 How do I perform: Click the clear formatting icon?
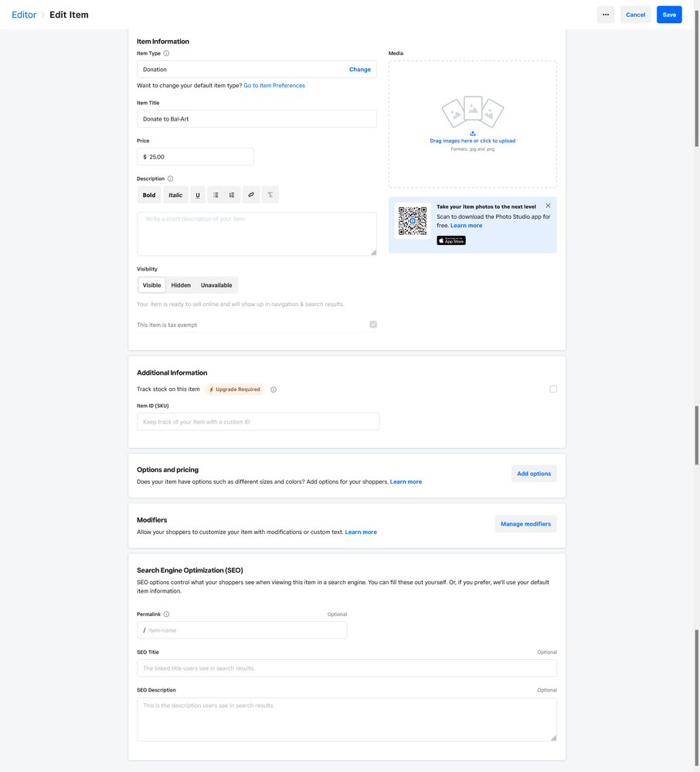pos(270,196)
